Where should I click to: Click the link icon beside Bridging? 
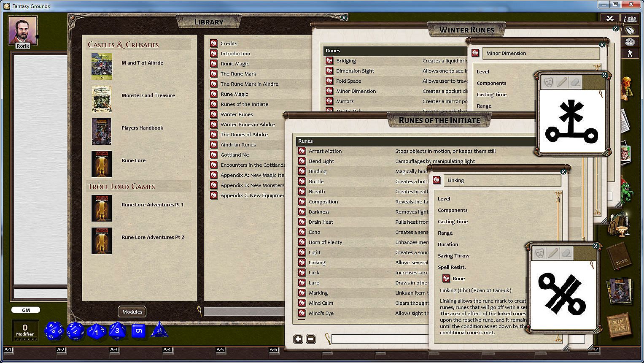click(329, 60)
